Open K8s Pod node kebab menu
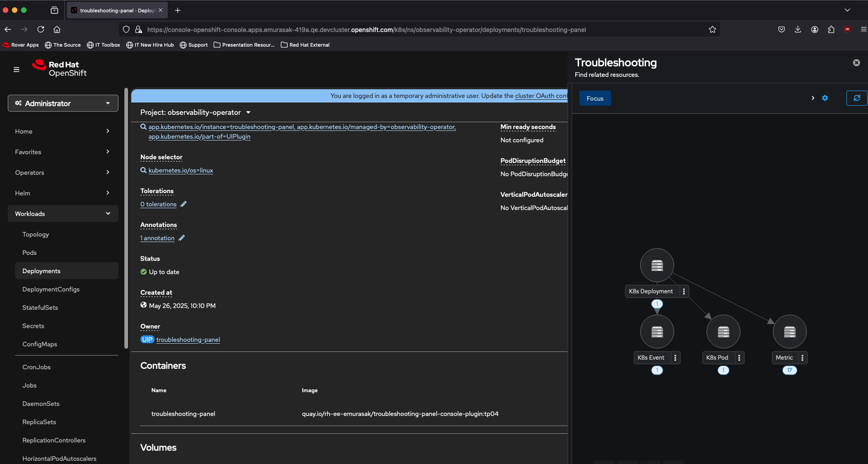The width and height of the screenshot is (868, 464). click(739, 358)
